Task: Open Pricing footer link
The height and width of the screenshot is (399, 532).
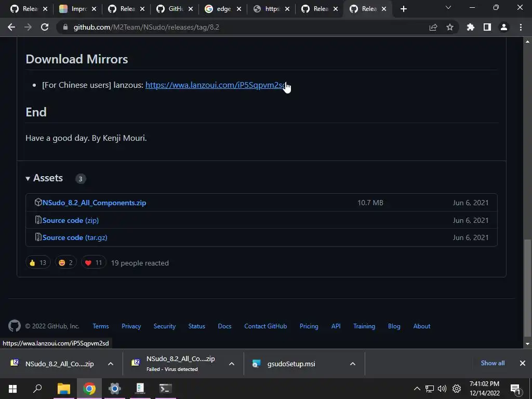Action: [309, 326]
